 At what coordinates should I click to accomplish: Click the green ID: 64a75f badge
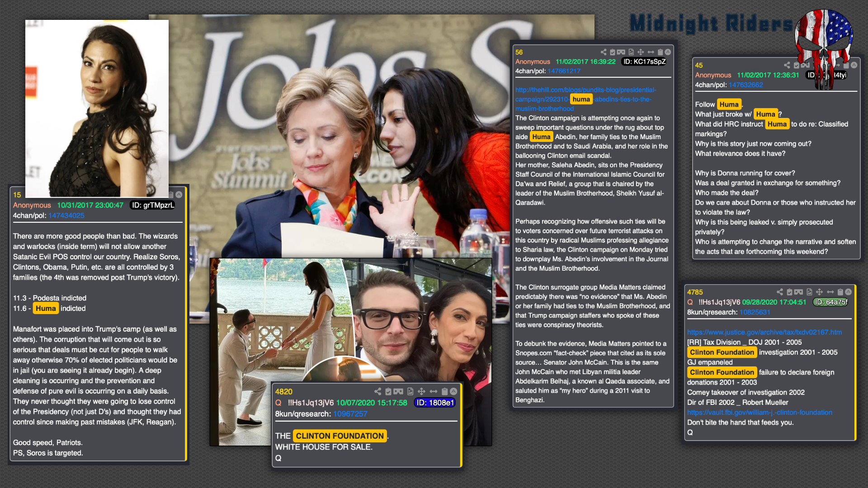pyautogui.click(x=831, y=302)
